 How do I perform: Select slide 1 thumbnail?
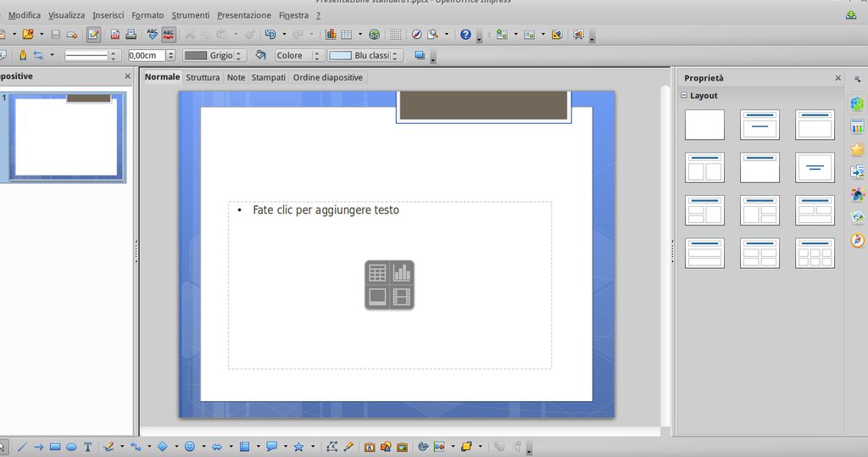tap(66, 137)
